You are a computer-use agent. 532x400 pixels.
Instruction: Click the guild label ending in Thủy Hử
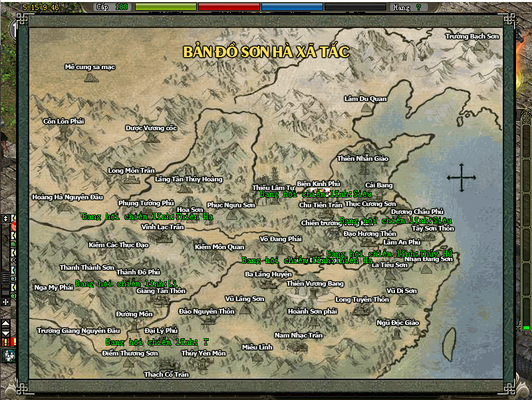click(x=390, y=254)
